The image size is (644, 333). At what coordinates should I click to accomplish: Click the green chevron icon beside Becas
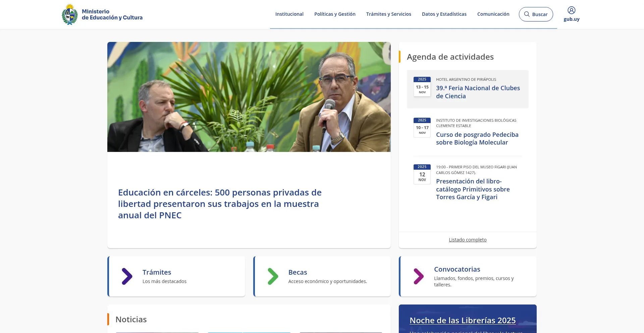pyautogui.click(x=273, y=276)
